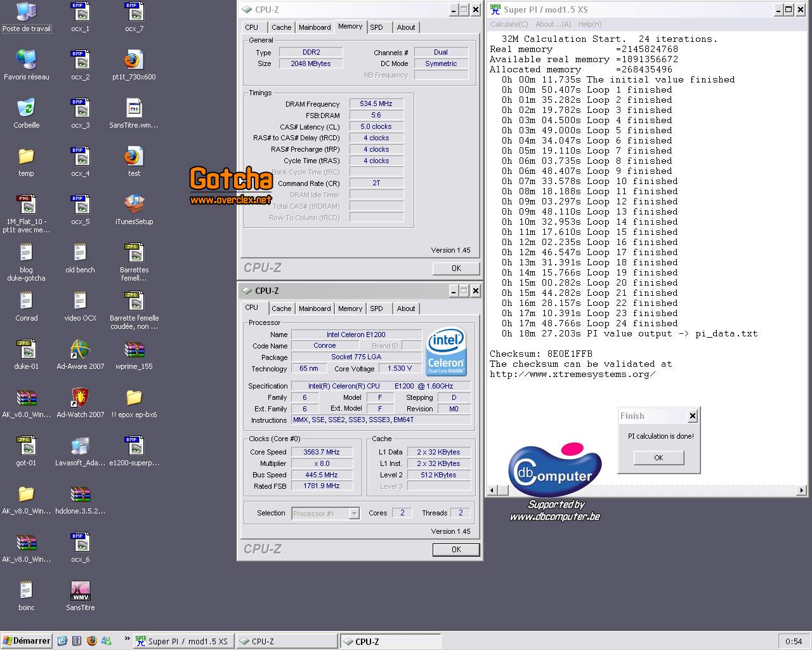Click the Core Voltage 1.530 V value
The width and height of the screenshot is (812, 650).
(400, 368)
